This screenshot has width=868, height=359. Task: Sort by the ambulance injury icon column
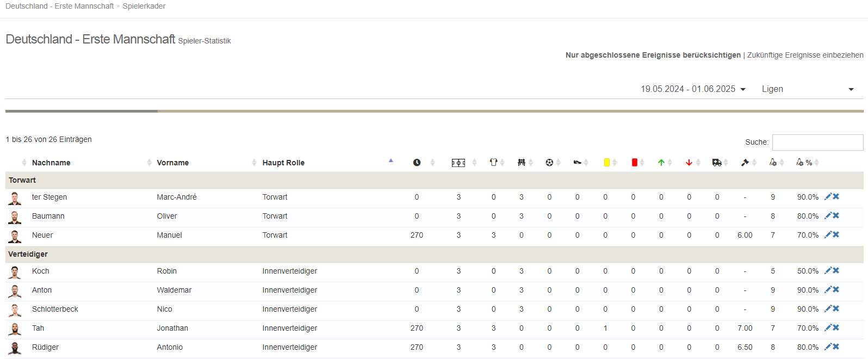click(717, 163)
